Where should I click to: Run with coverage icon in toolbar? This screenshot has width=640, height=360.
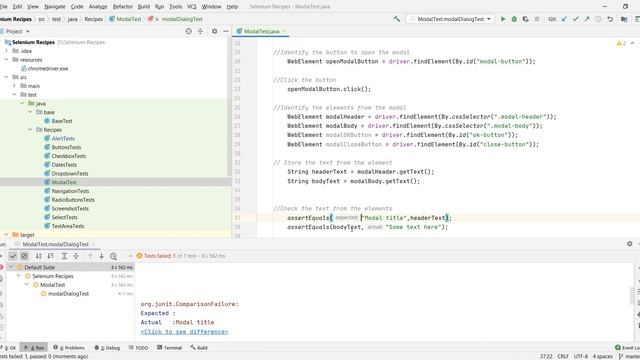526,19
